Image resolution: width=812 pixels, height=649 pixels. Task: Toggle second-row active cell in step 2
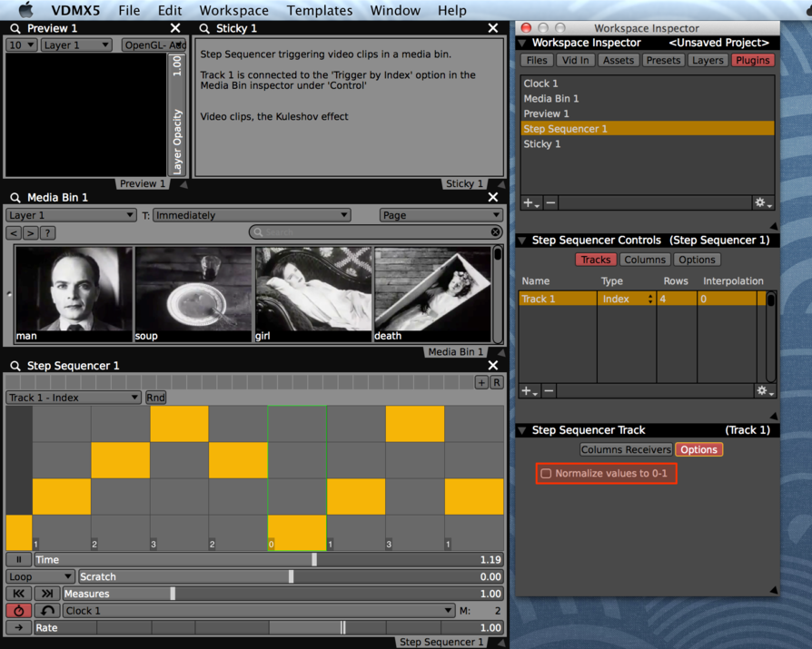click(x=121, y=460)
